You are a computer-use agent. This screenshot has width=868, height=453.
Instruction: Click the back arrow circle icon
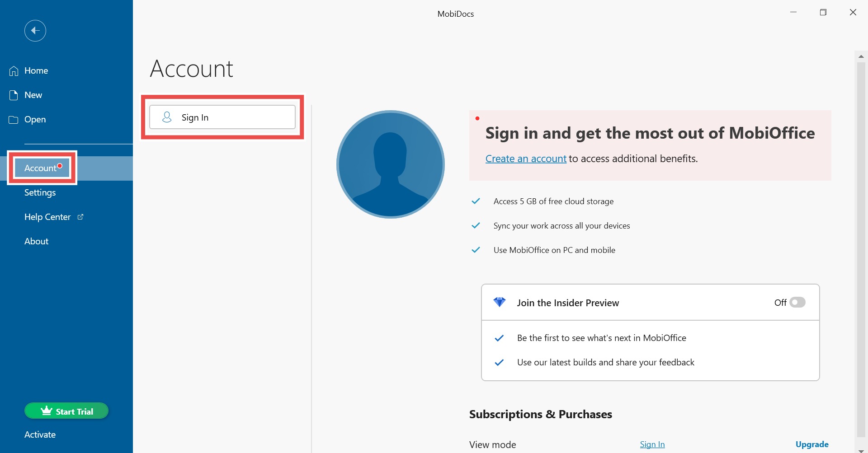pyautogui.click(x=35, y=31)
